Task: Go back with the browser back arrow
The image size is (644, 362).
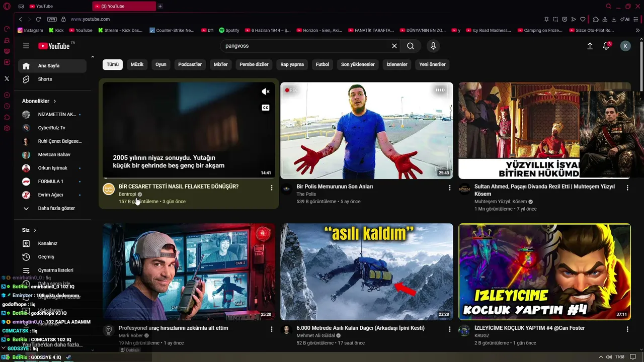Action: click(x=20, y=19)
